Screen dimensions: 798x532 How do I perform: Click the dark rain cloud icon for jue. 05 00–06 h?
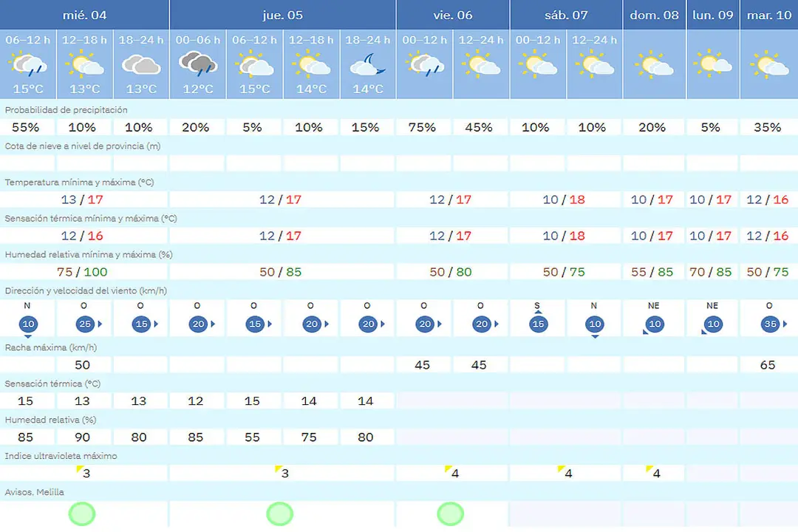pyautogui.click(x=198, y=64)
